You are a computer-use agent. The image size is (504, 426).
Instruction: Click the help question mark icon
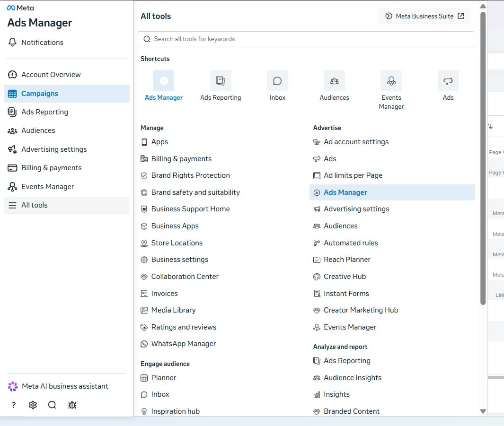pyautogui.click(x=14, y=405)
